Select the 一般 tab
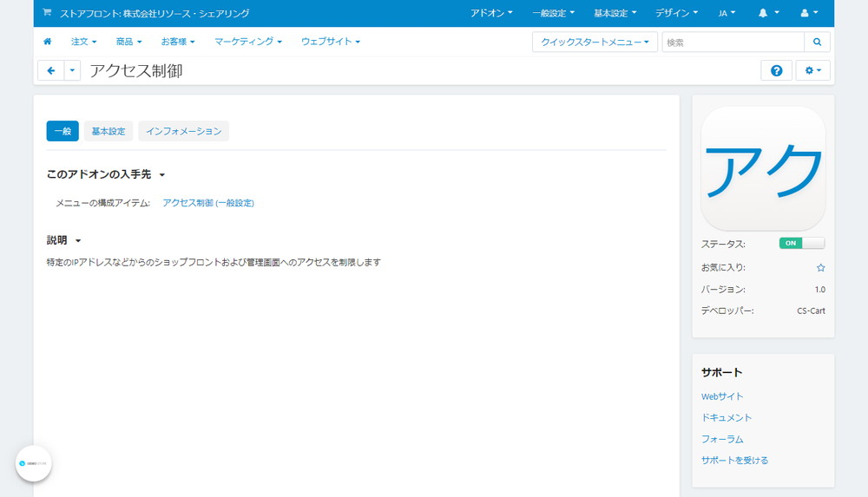Image resolution: width=868 pixels, height=497 pixels. (62, 131)
